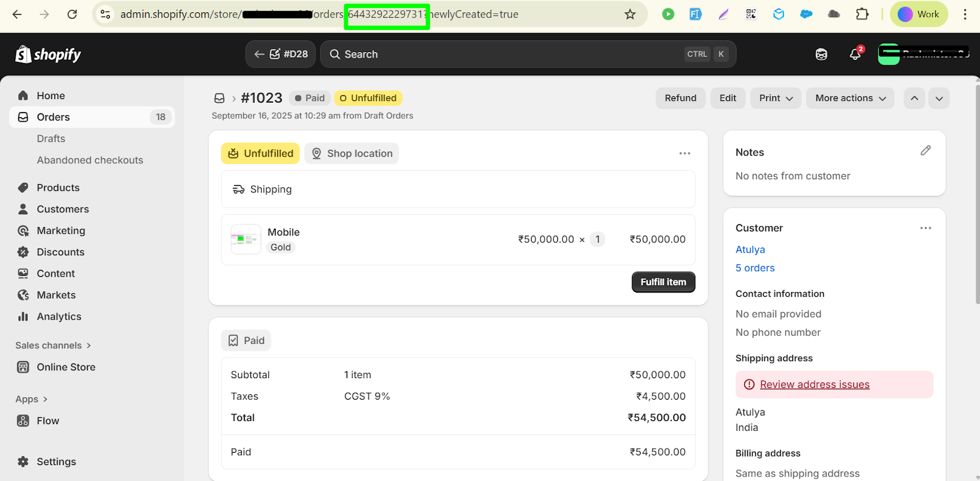The image size is (980, 481).
Task: Open Orders in sidebar
Action: (92, 117)
